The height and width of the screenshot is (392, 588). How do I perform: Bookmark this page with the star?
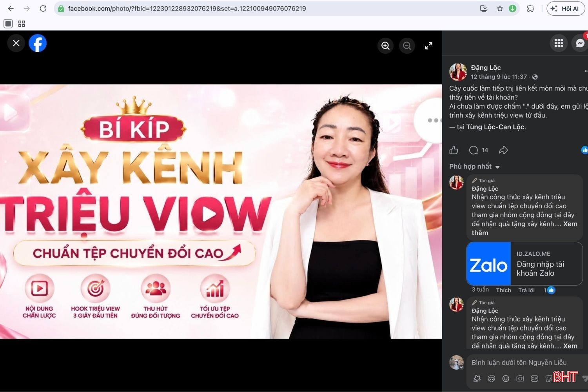click(x=500, y=8)
